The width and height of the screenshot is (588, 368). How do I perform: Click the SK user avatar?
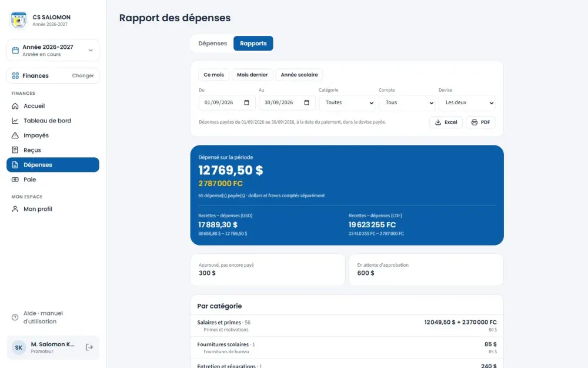coord(19,347)
